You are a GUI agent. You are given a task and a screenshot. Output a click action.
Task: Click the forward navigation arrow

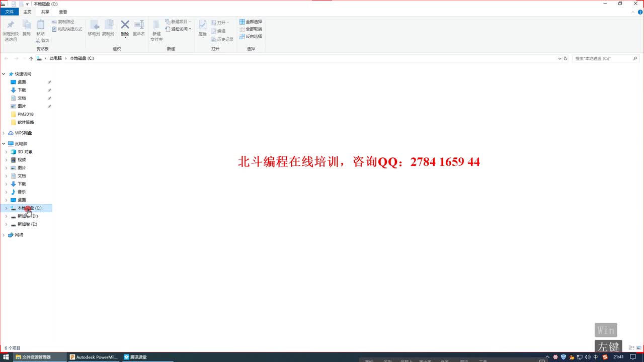click(x=16, y=58)
